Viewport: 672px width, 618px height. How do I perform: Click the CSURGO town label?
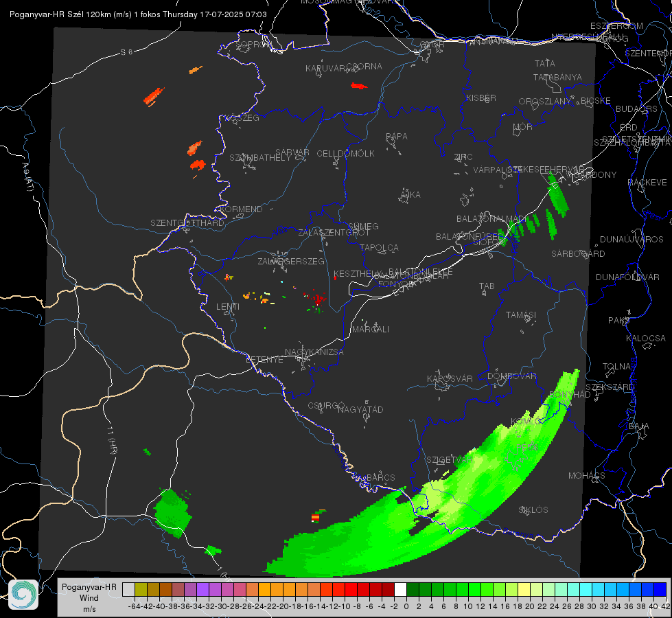tap(326, 406)
